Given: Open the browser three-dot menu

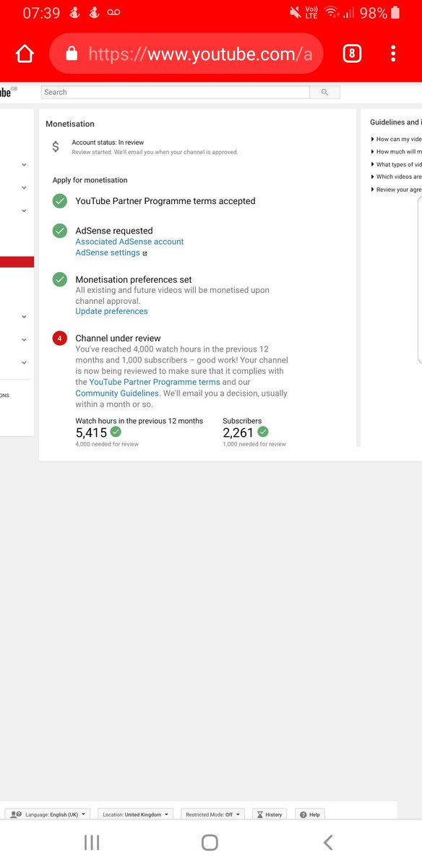Looking at the screenshot, I should [x=393, y=54].
